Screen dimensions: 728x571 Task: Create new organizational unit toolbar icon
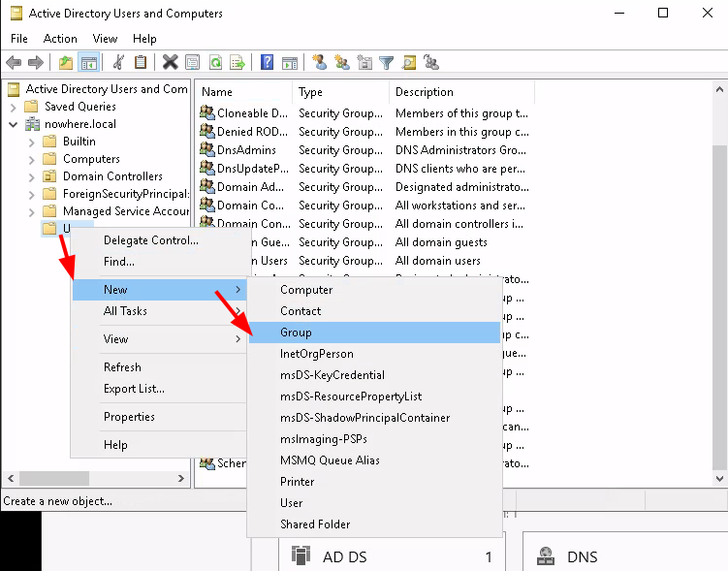pyautogui.click(x=364, y=62)
